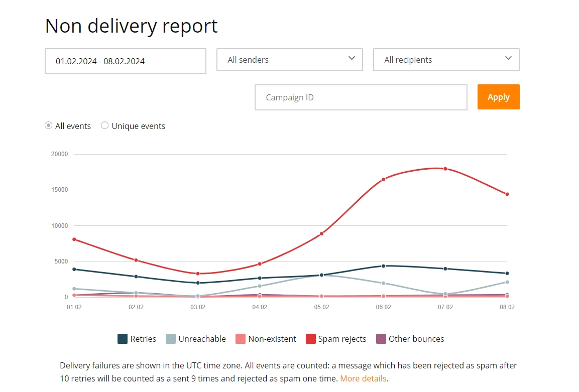Open the All recipients dropdown

click(x=446, y=60)
